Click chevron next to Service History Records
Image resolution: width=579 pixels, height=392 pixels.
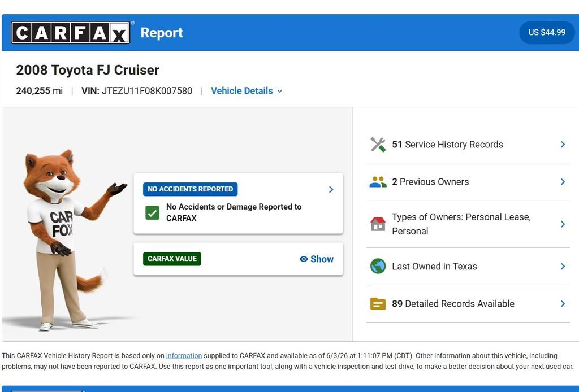point(563,145)
